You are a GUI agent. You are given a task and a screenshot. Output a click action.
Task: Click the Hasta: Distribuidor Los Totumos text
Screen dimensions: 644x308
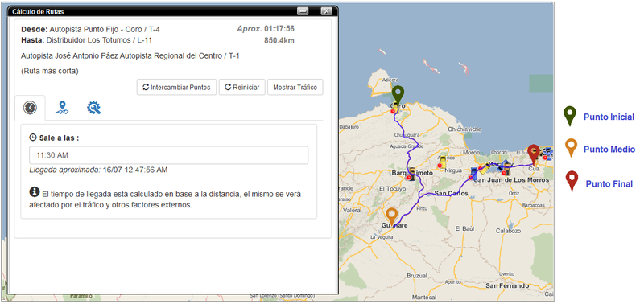pyautogui.click(x=86, y=40)
